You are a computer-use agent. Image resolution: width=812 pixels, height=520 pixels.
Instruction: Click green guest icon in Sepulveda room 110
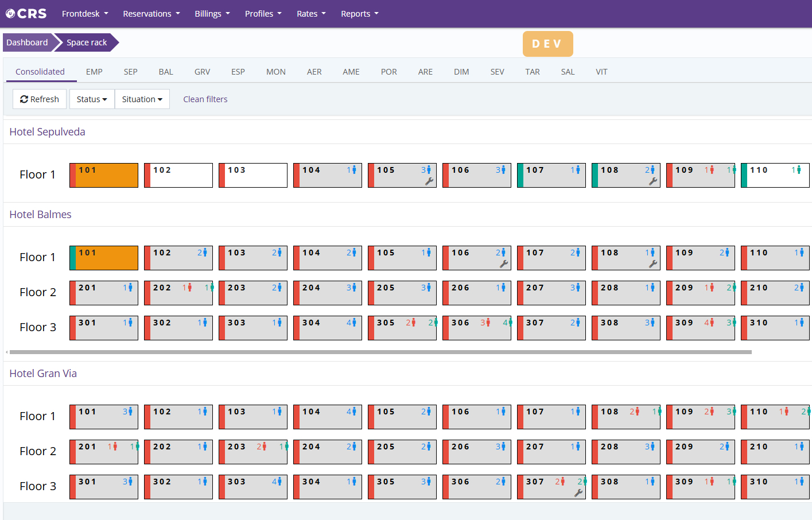(x=798, y=170)
